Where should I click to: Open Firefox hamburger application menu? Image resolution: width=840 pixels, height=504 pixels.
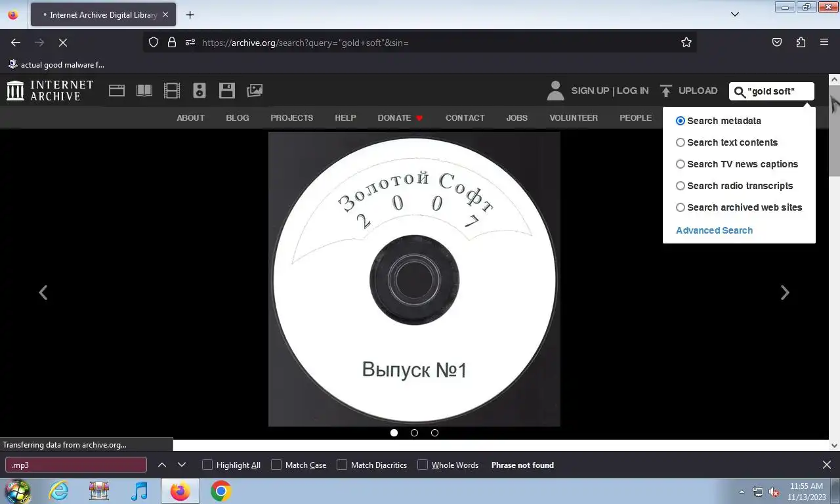pos(824,42)
